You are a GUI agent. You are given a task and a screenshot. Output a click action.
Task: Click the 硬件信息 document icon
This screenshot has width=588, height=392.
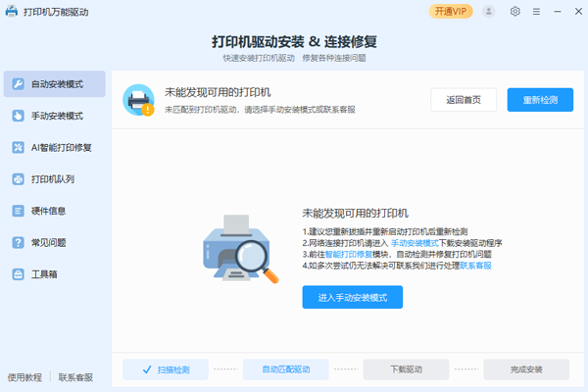18,211
